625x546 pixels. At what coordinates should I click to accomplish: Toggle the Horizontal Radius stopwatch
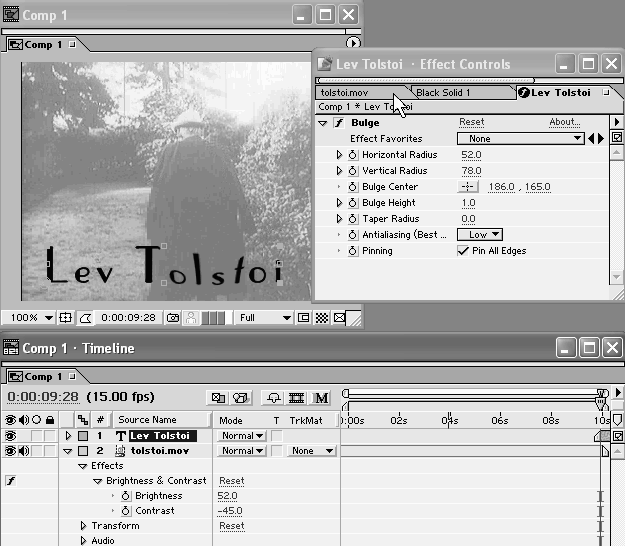click(x=353, y=155)
